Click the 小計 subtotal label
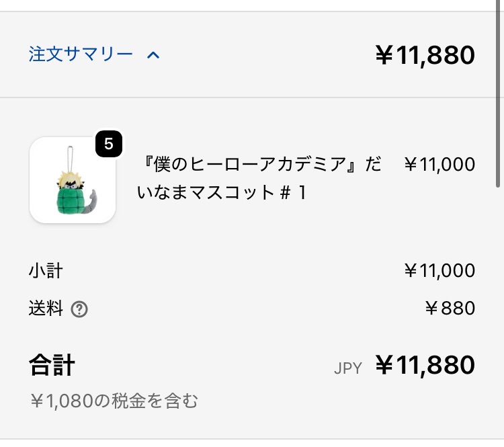 (x=46, y=271)
